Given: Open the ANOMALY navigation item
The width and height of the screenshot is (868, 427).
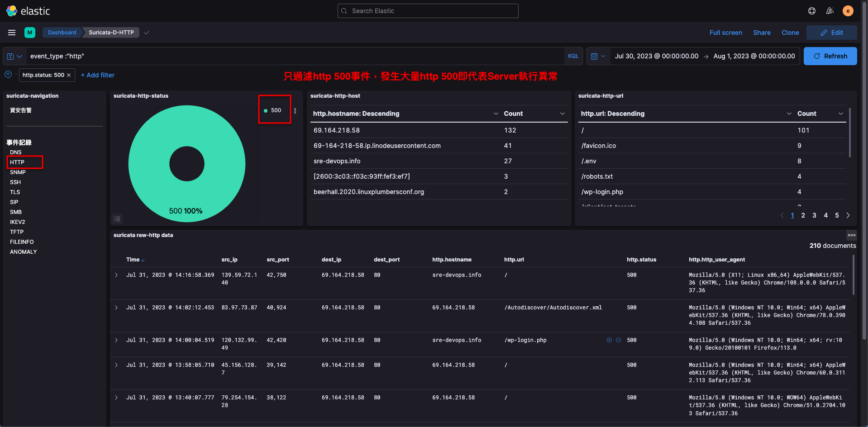Looking at the screenshot, I should click(24, 252).
